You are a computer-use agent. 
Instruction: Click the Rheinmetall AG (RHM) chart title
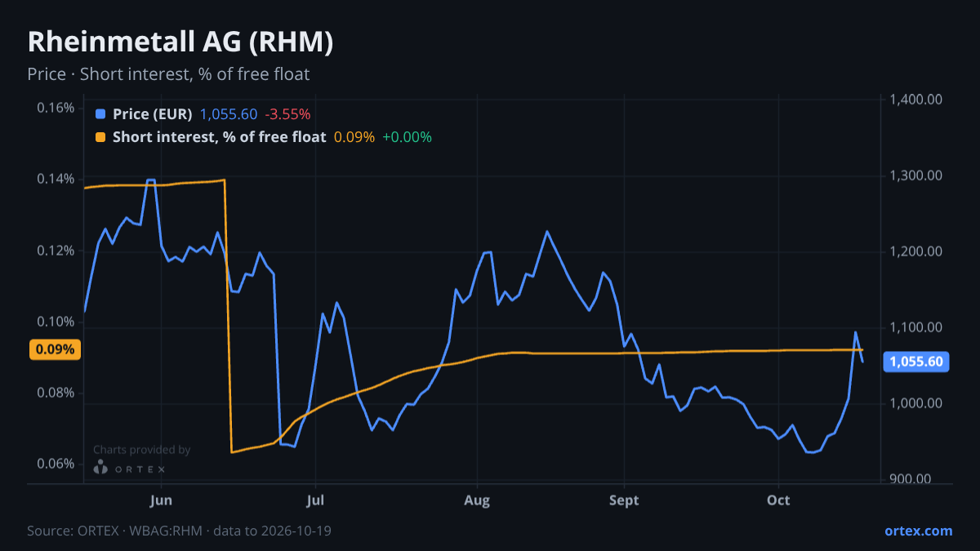pyautogui.click(x=180, y=42)
